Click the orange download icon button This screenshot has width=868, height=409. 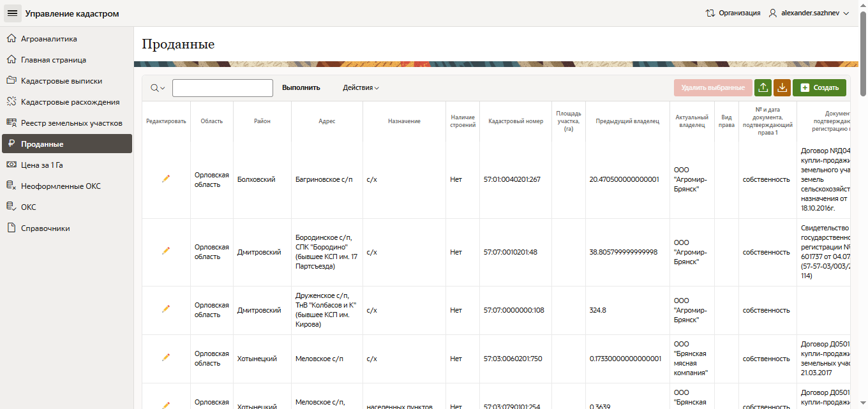782,87
